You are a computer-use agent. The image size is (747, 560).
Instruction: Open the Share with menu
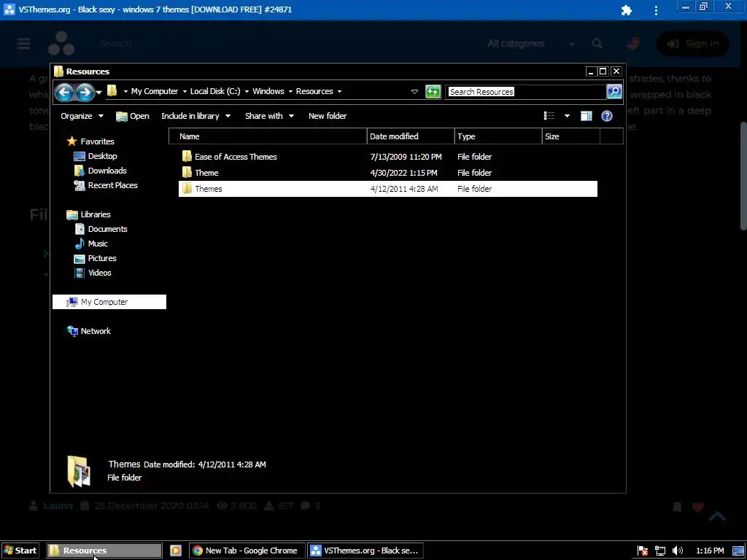coord(270,116)
